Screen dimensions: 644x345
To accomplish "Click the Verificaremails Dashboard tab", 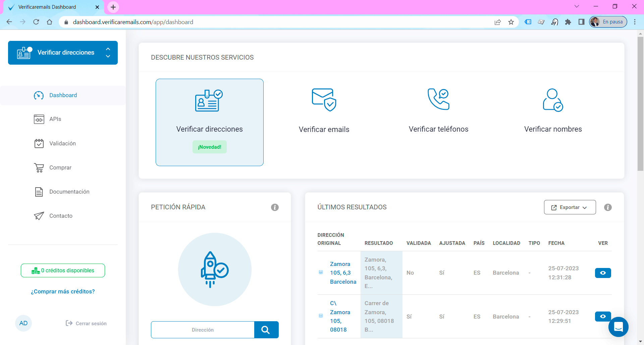I will (54, 7).
